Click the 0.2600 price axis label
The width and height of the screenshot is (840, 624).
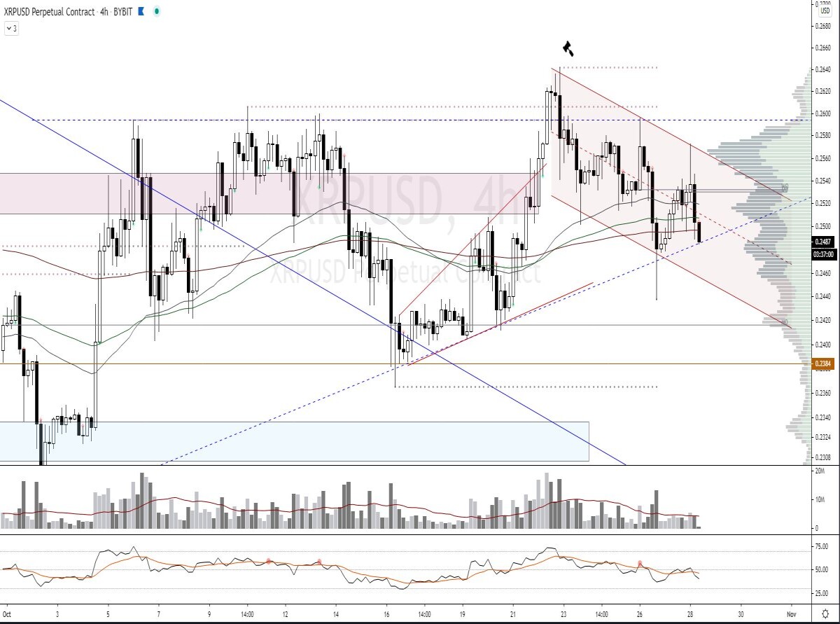(822, 113)
